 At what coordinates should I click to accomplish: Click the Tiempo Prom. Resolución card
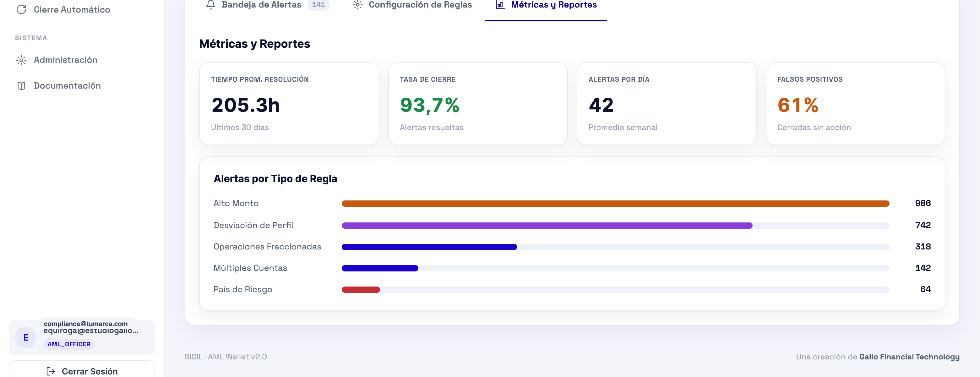pos(289,103)
